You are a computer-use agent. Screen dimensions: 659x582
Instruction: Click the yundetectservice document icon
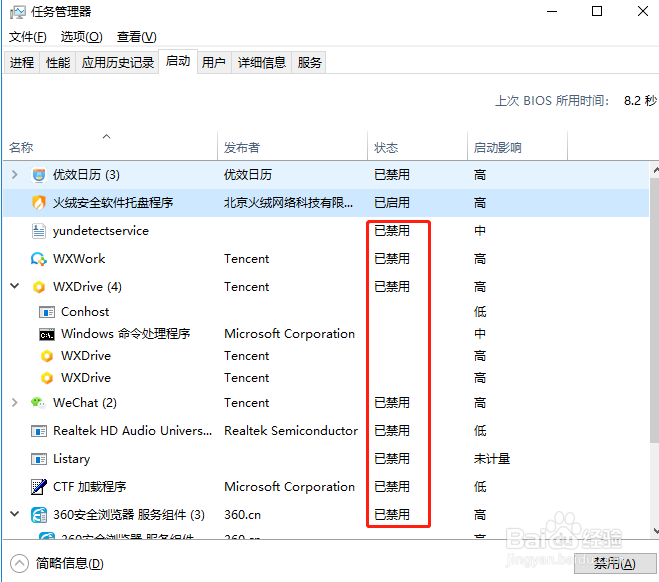click(x=39, y=231)
